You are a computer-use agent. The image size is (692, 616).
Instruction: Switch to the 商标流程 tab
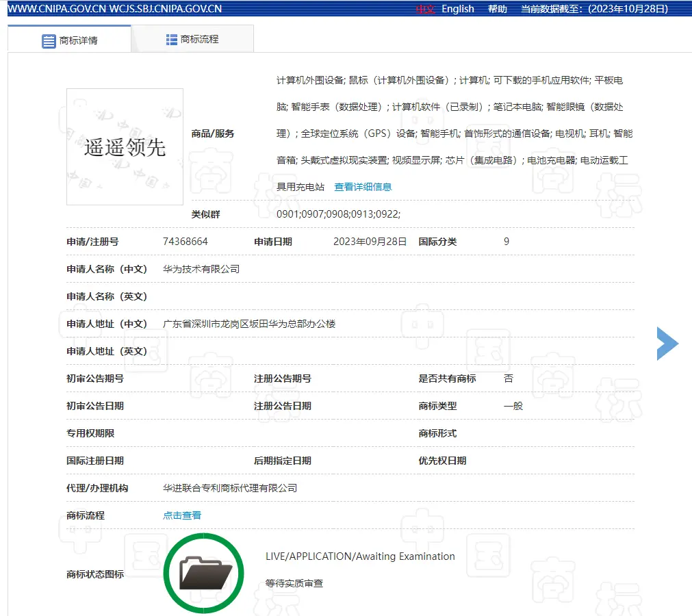[199, 40]
